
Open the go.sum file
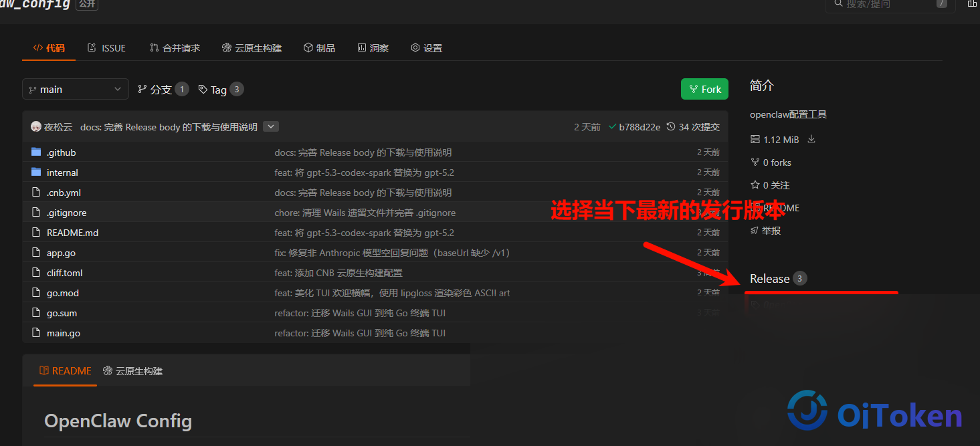(x=62, y=313)
